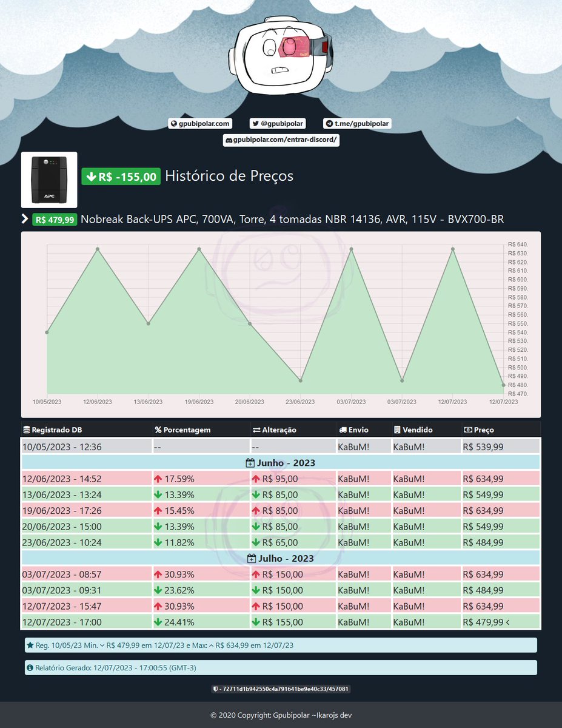
Task: Click the calendar icon beside Junho - 2023
Action: pos(250,463)
